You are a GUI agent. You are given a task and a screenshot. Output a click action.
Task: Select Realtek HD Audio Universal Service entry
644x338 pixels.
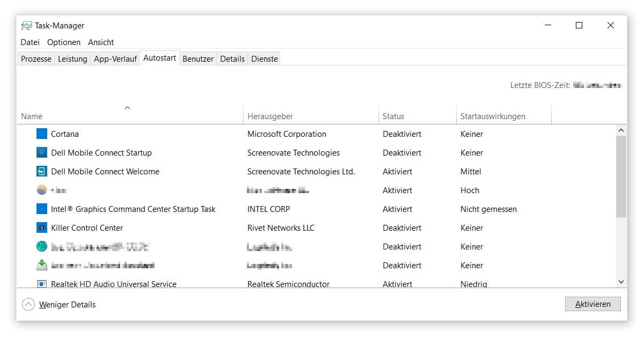[114, 284]
